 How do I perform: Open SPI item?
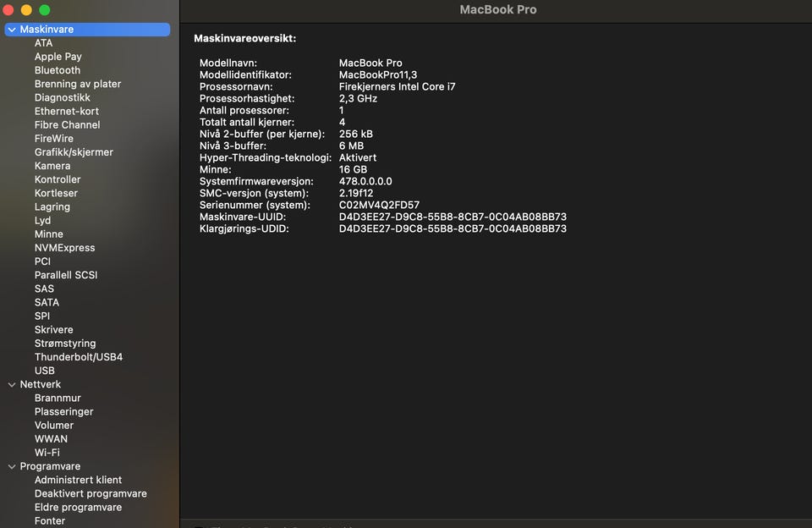(x=42, y=316)
